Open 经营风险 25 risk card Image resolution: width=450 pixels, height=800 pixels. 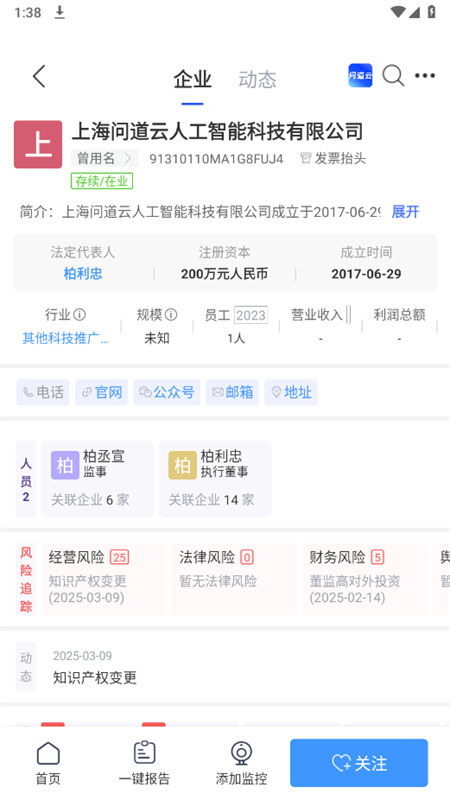(x=104, y=579)
